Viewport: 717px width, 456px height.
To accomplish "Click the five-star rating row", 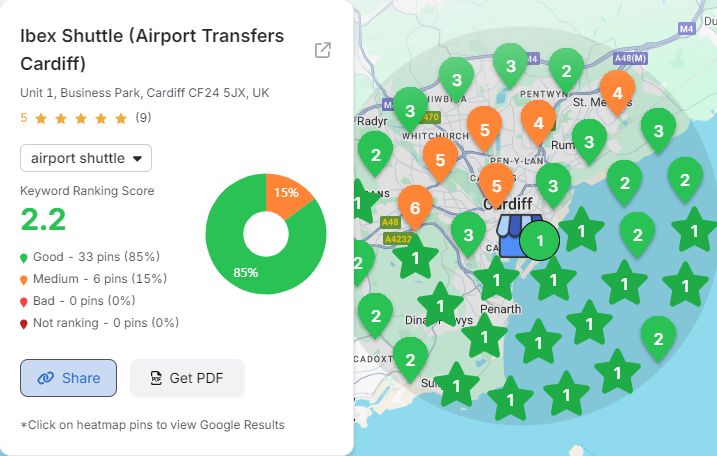I will [x=80, y=118].
